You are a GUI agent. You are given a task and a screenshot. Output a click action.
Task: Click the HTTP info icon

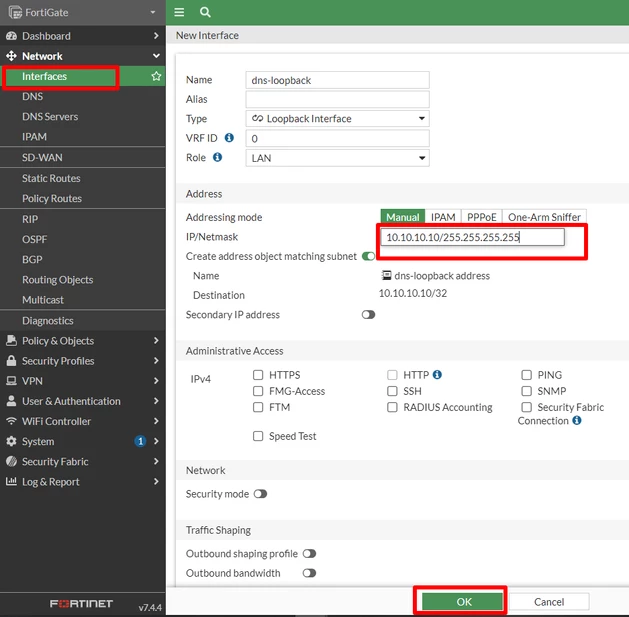(x=437, y=374)
